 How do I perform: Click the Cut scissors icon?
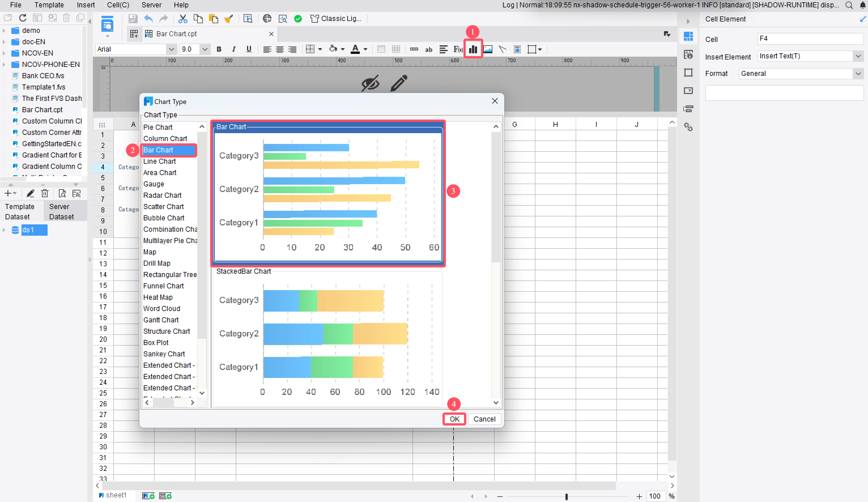182,19
